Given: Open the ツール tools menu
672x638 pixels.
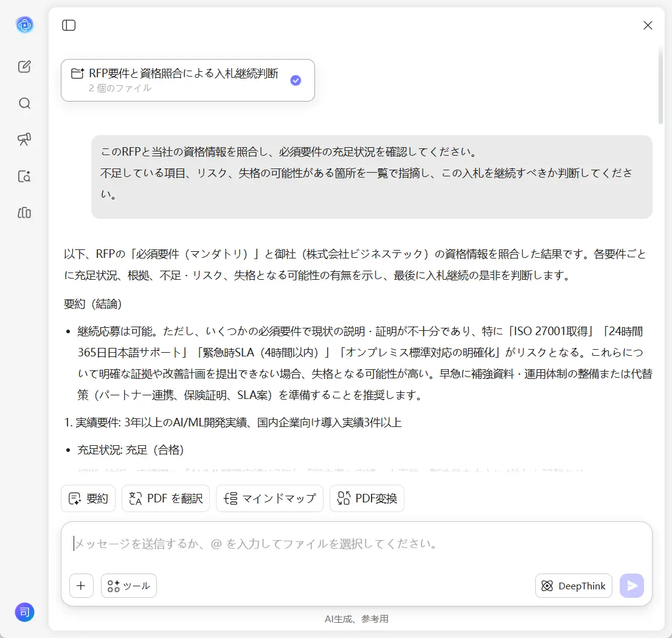Looking at the screenshot, I should (129, 586).
